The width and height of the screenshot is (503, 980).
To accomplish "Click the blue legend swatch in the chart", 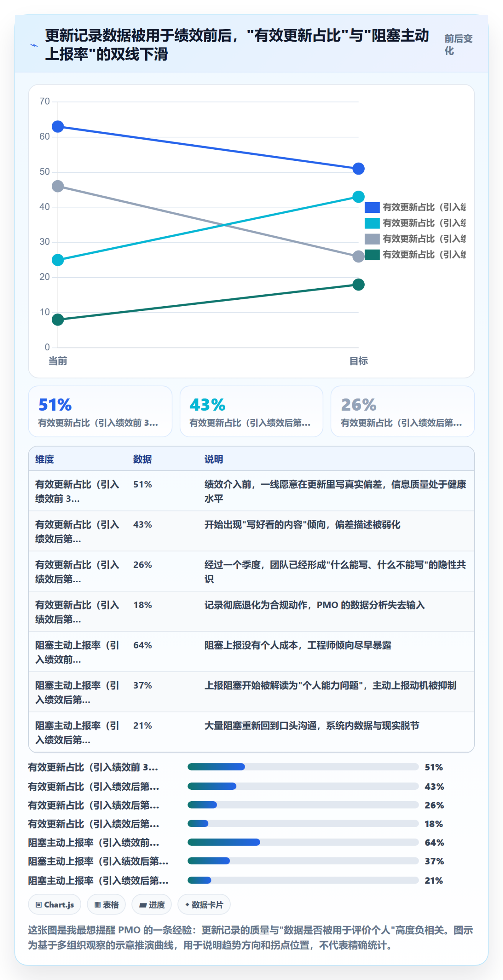I will coord(372,207).
